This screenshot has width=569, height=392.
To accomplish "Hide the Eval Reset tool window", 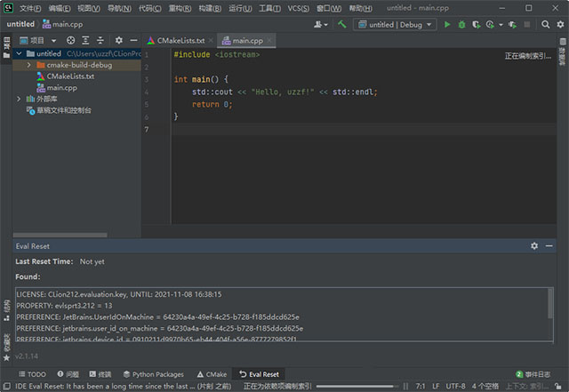I will pyautogui.click(x=549, y=245).
